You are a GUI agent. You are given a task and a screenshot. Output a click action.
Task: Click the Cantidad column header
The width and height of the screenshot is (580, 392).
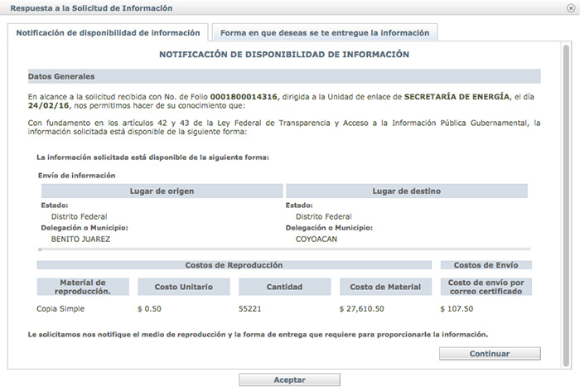(x=284, y=287)
